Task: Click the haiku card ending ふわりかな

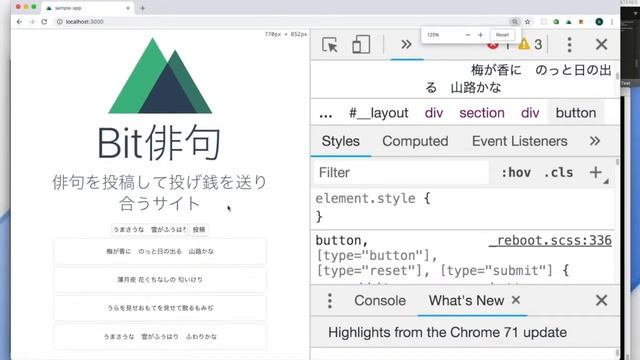Action: coord(160,337)
